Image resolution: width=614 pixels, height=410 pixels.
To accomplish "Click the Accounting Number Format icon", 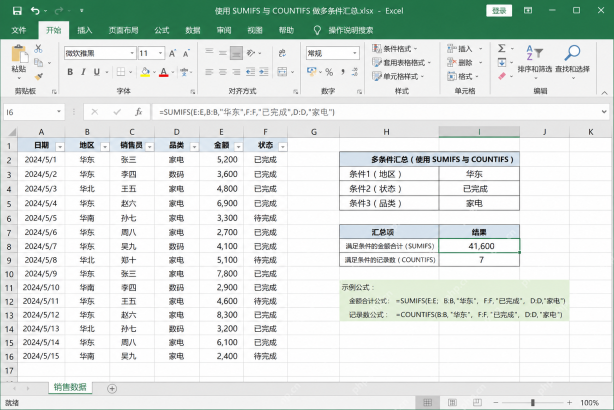I will coord(312,72).
